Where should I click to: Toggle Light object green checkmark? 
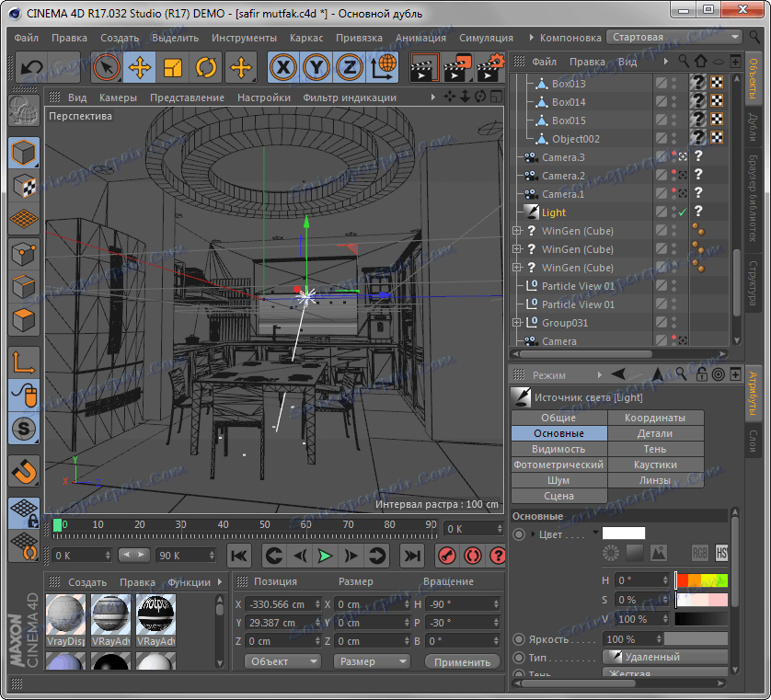click(x=683, y=212)
